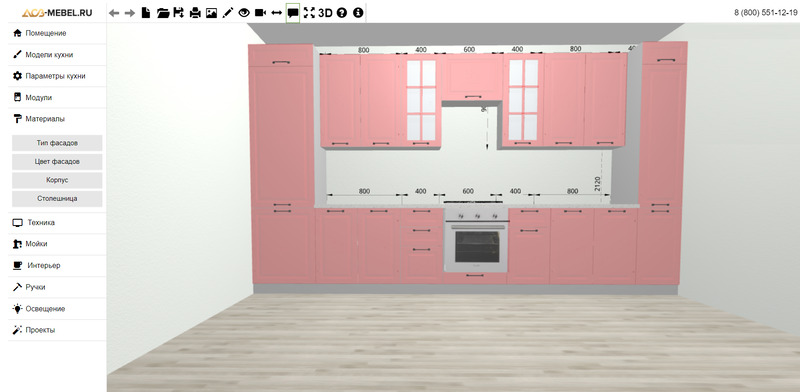This screenshot has height=392, width=800.
Task: Click the hammer icon beside Ручки
Action: (x=17, y=287)
